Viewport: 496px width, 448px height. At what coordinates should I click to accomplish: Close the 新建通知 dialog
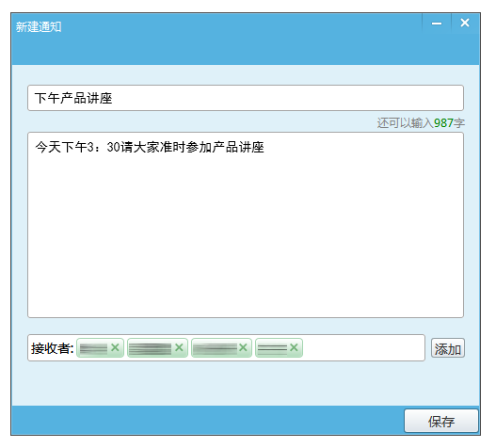pos(465,23)
